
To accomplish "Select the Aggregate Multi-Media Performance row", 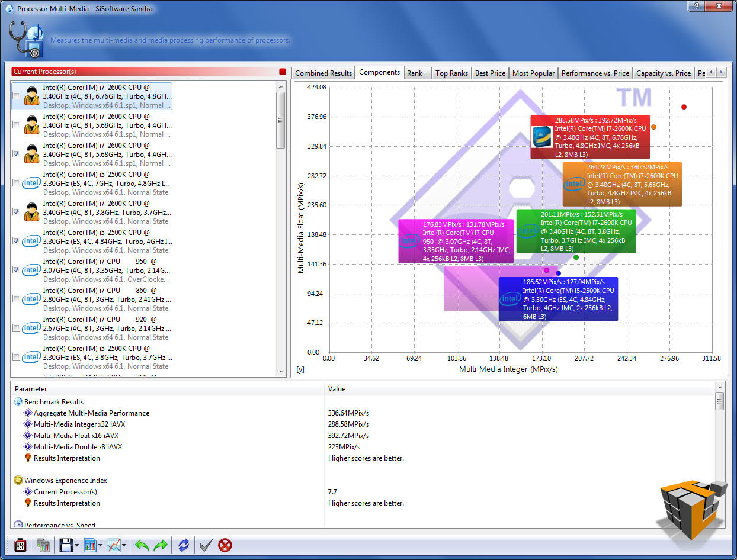I will click(364, 413).
